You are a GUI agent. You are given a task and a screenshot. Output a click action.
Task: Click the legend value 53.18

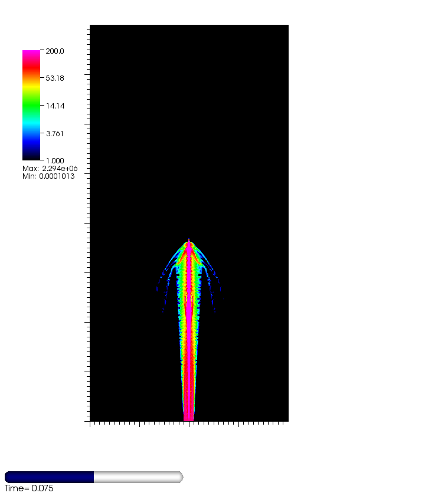point(55,78)
